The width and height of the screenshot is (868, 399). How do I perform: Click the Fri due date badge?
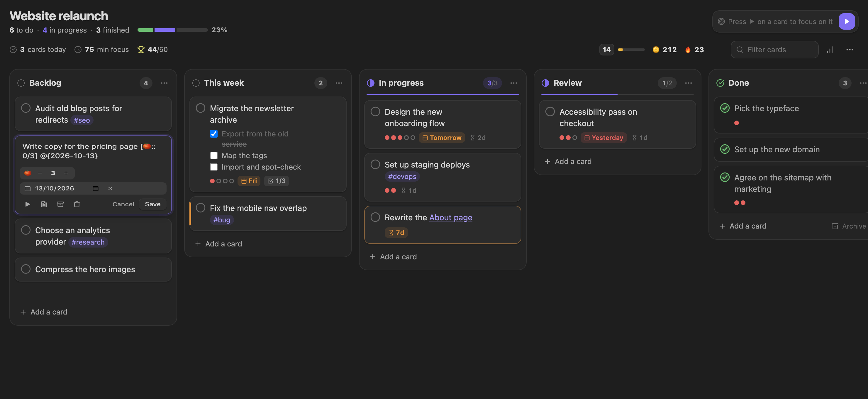(249, 181)
